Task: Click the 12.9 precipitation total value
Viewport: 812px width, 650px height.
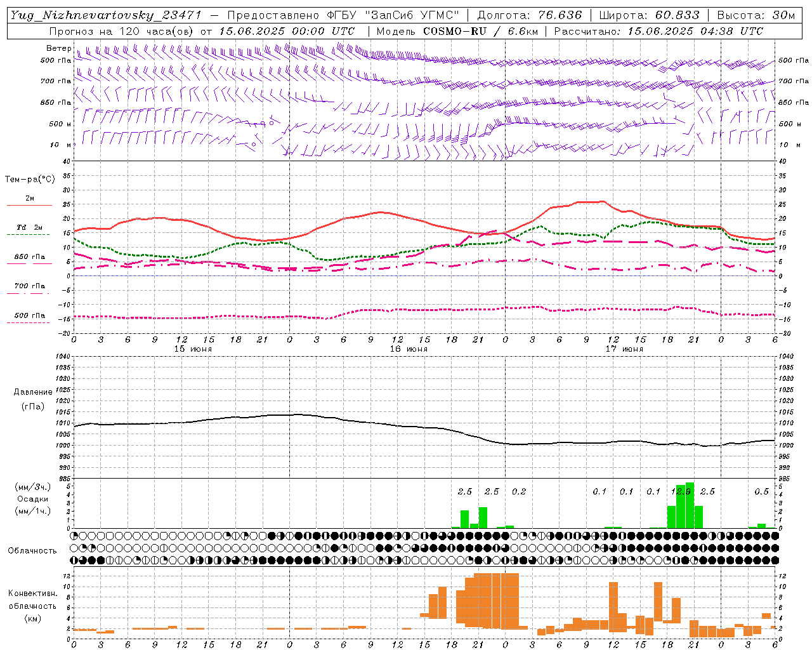Action: coord(681,492)
